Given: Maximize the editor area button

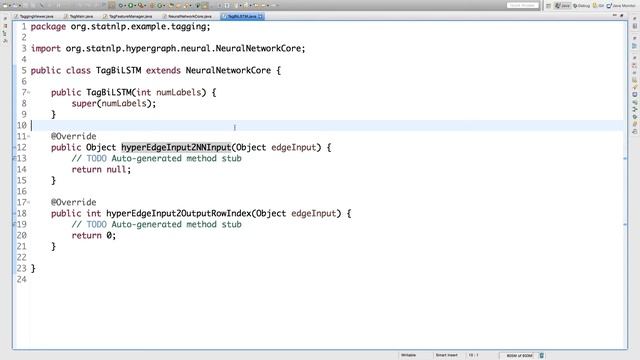Looking at the screenshot, I should (622, 16).
